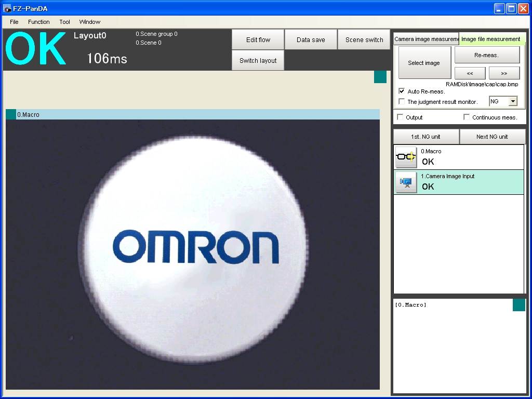Viewport: 532px width, 399px height.
Task: Maximize the FZ-PanDA window
Action: coord(511,8)
